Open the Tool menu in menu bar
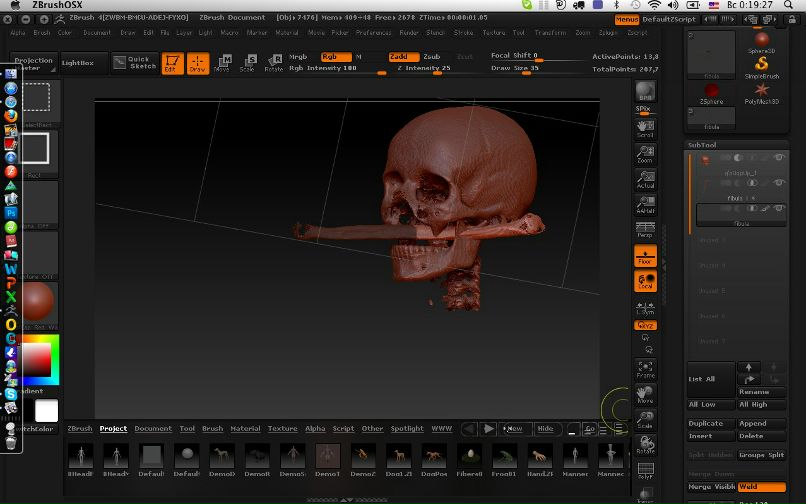The height and width of the screenshot is (504, 806). 518,32
